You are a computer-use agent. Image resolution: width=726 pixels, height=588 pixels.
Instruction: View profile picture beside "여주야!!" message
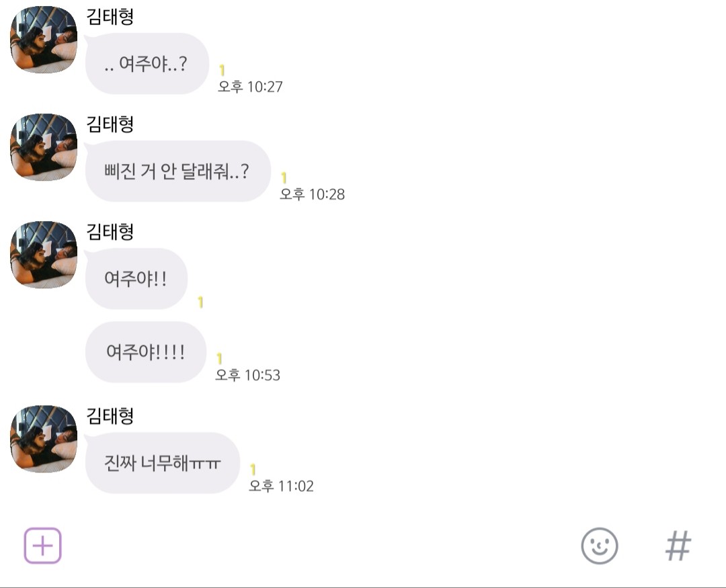coord(44,255)
